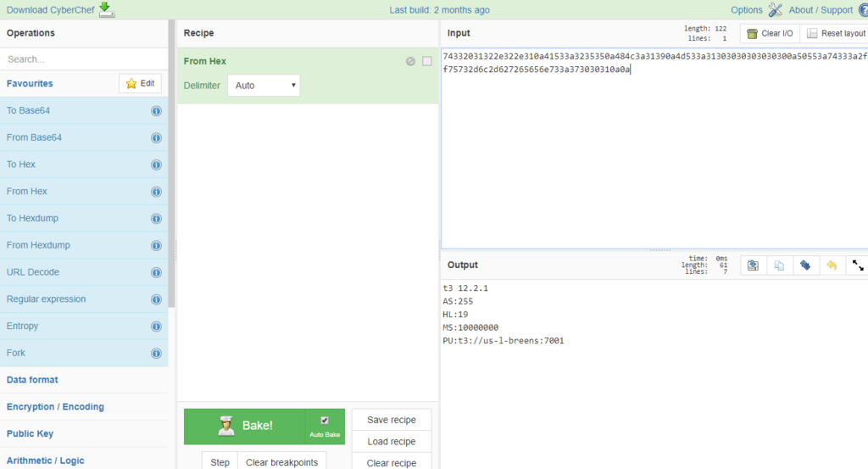Show info for Entropy operation
This screenshot has height=469, width=868.
click(x=156, y=327)
